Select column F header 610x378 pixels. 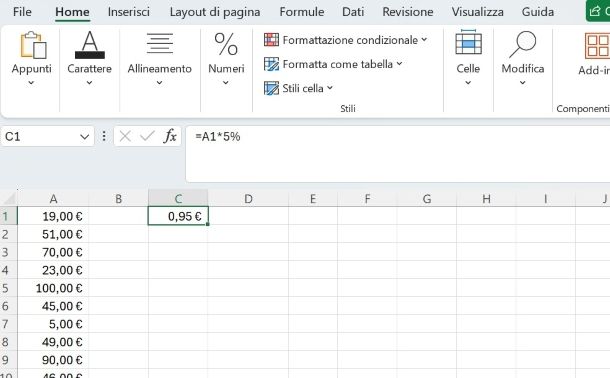pyautogui.click(x=367, y=198)
